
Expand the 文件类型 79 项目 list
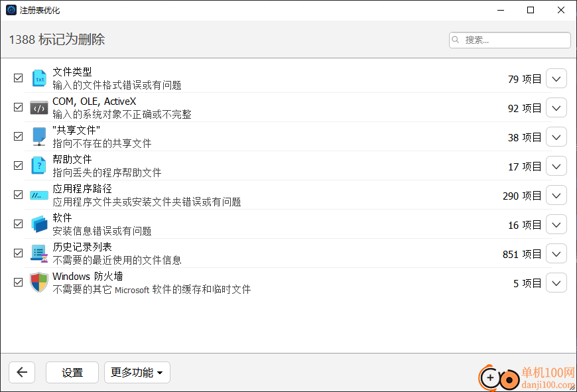tap(556, 79)
